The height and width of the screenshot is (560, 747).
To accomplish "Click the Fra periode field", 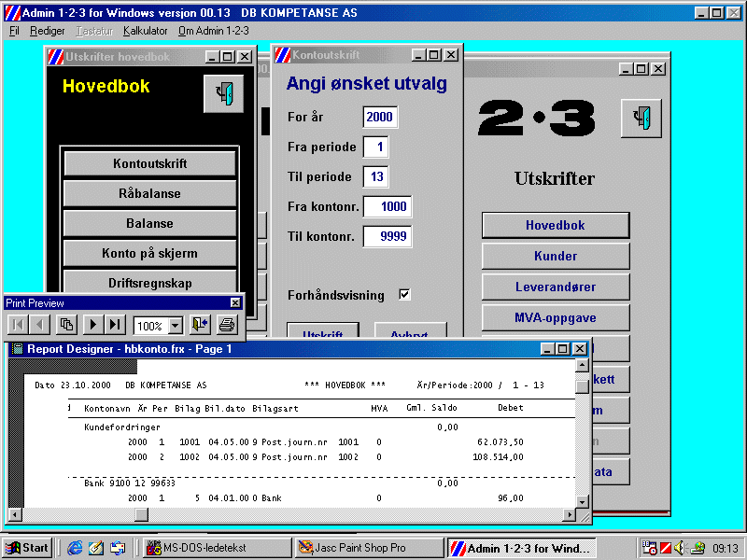I will point(376,147).
